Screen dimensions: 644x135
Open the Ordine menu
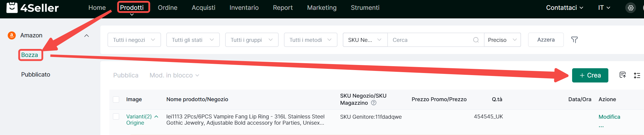click(168, 8)
